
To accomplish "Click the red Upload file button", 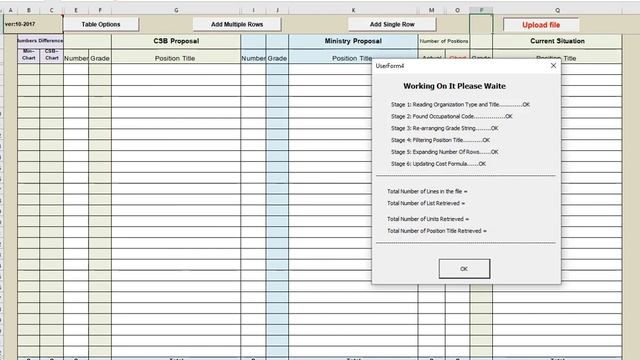I will 541,25.
